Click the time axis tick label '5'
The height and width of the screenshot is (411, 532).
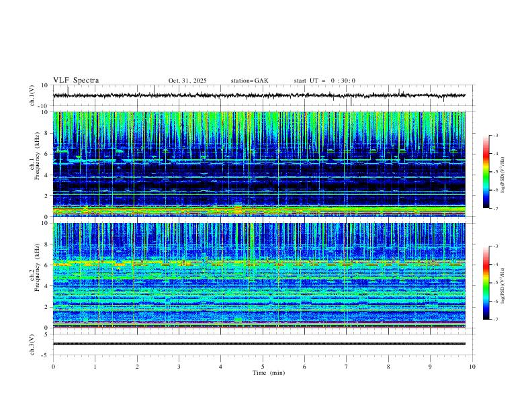pos(263,367)
